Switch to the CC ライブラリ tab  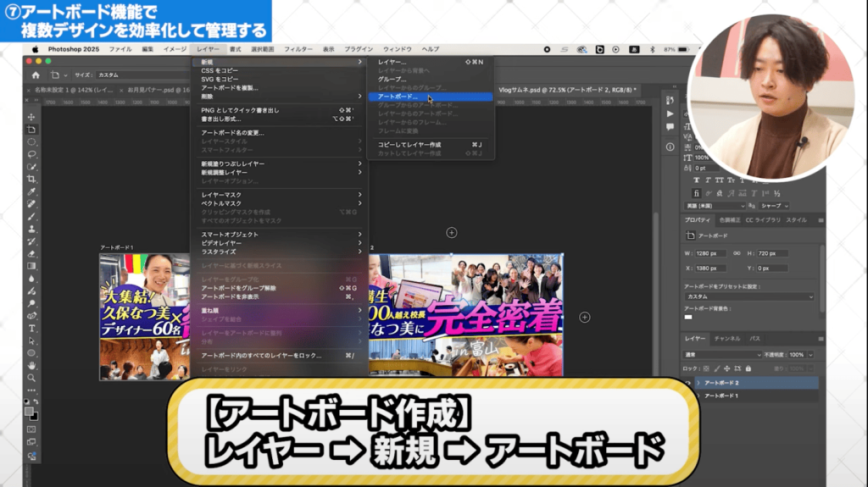[763, 219]
